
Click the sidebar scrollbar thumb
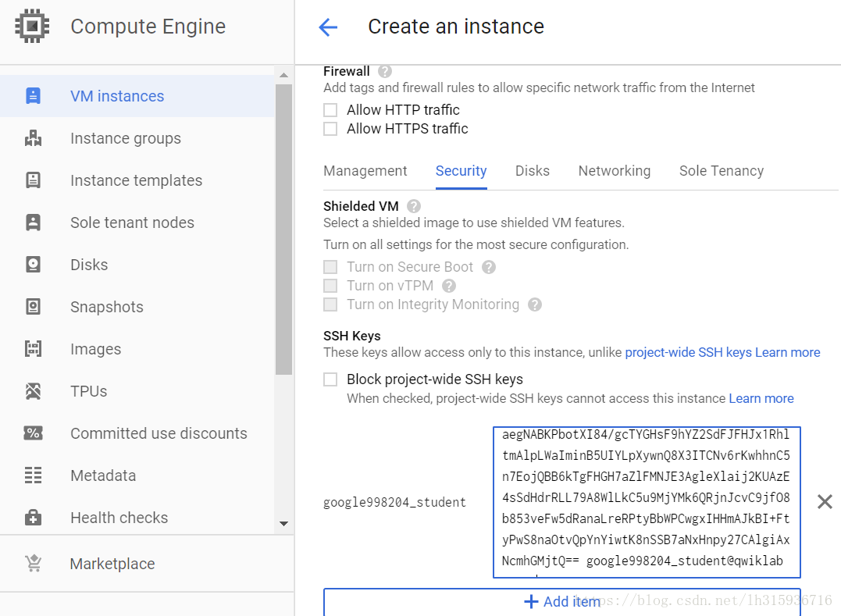click(283, 230)
